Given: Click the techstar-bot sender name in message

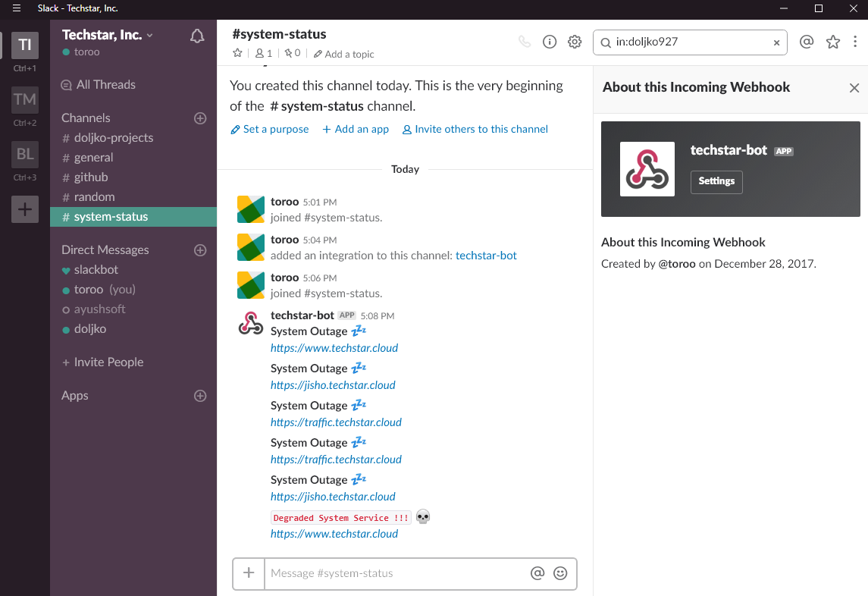Looking at the screenshot, I should click(302, 315).
